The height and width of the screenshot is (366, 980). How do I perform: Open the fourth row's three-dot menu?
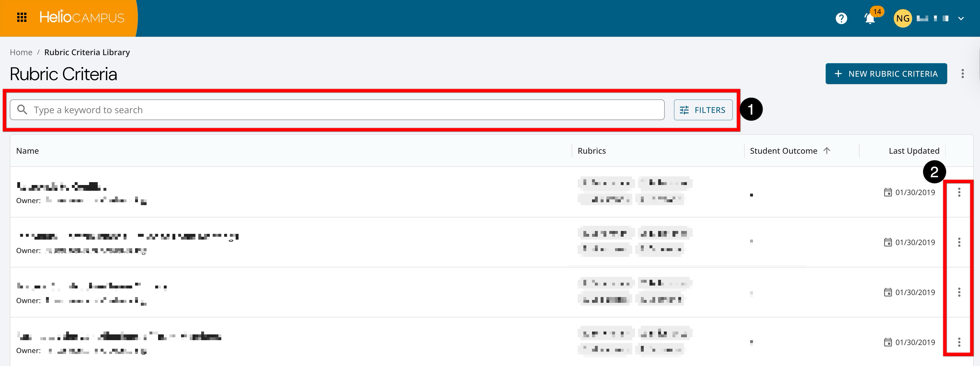pyautogui.click(x=959, y=342)
